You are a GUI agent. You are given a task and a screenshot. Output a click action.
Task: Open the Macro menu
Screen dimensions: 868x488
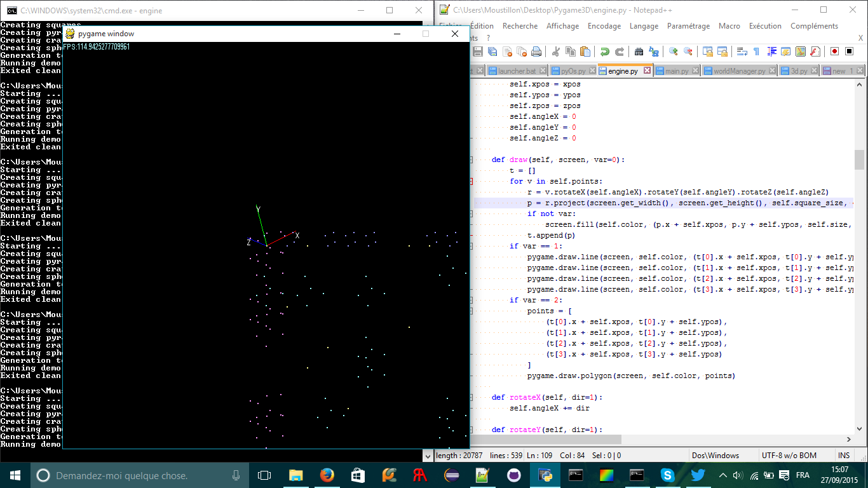pyautogui.click(x=729, y=26)
